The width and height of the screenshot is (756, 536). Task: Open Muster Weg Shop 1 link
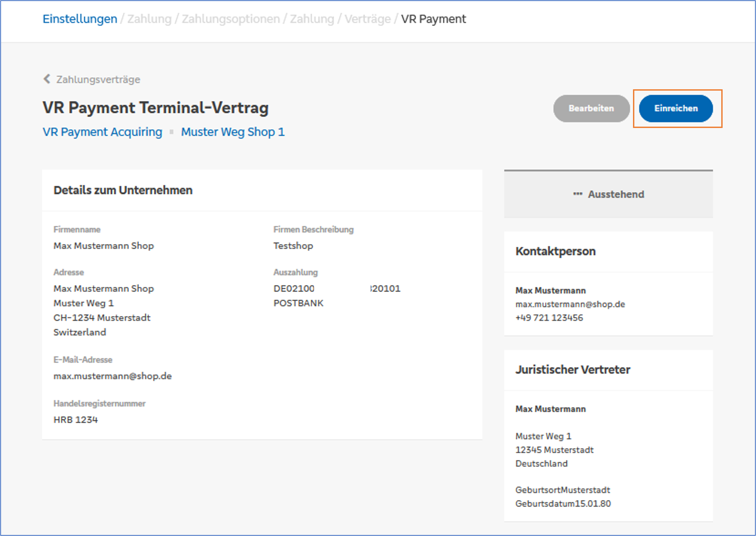click(x=233, y=132)
